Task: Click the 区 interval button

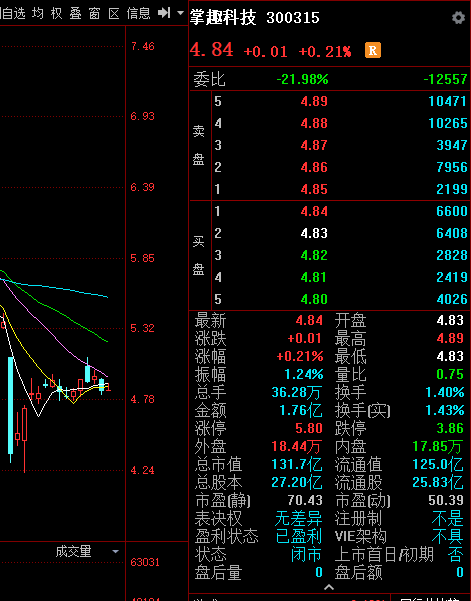Action: pos(114,13)
